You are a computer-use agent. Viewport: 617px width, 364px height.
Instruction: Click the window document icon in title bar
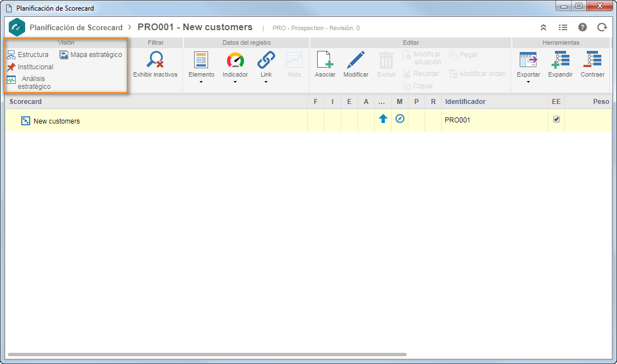tap(8, 8)
